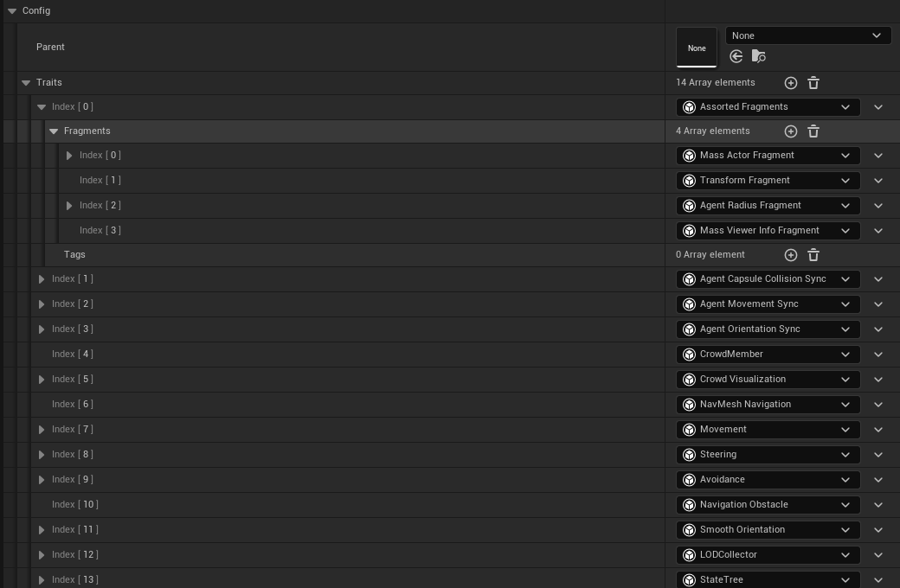
Task: Use selected asset arrow icon for Parent
Action: (736, 56)
